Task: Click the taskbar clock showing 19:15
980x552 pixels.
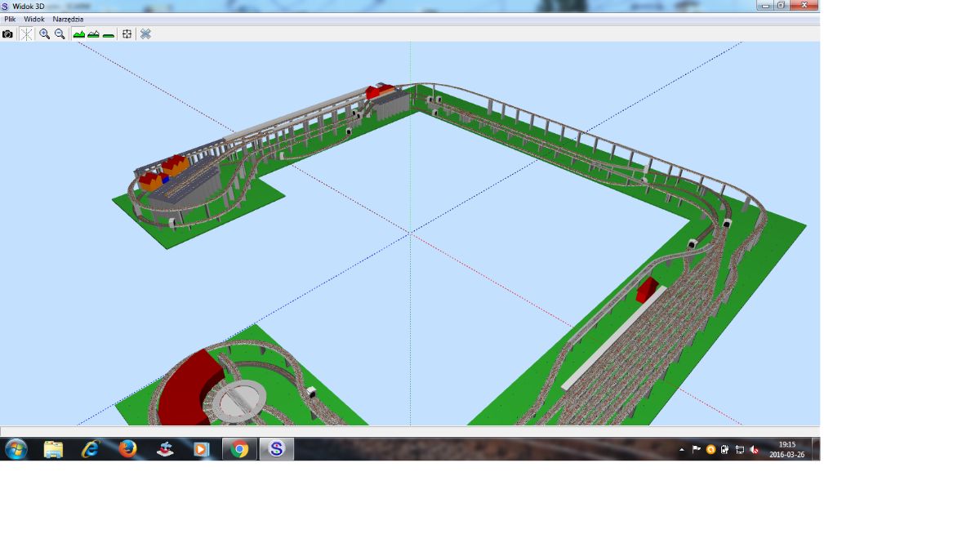Action: click(x=787, y=449)
